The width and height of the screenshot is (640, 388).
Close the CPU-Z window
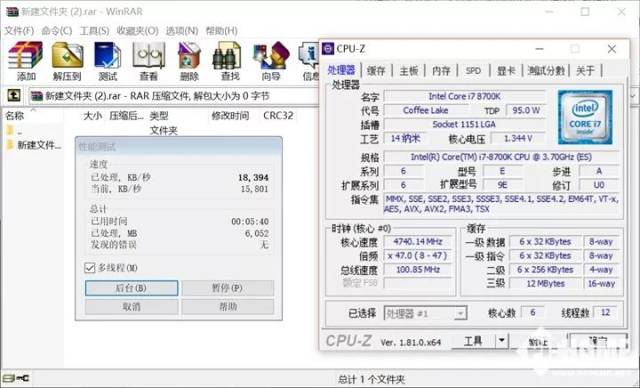(611, 49)
